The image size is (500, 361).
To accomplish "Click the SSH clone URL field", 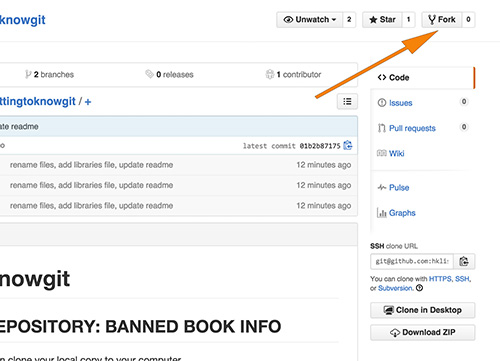I will [x=412, y=261].
